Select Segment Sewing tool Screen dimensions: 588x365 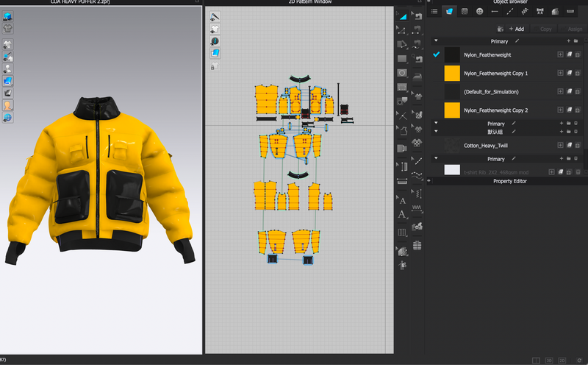[x=417, y=30]
